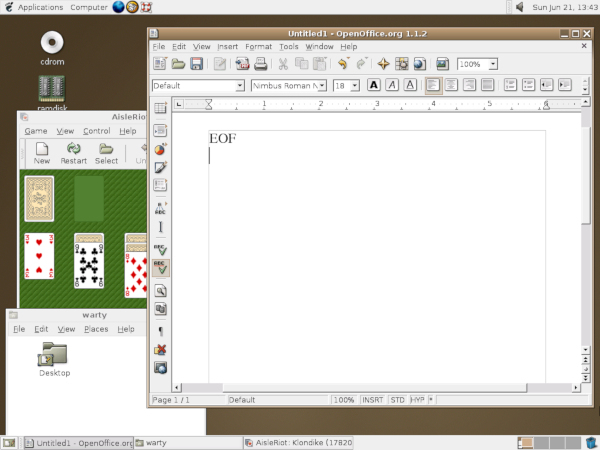Click the Desktop folder in warty window
Viewport: 600px width, 450px height.
[54, 360]
